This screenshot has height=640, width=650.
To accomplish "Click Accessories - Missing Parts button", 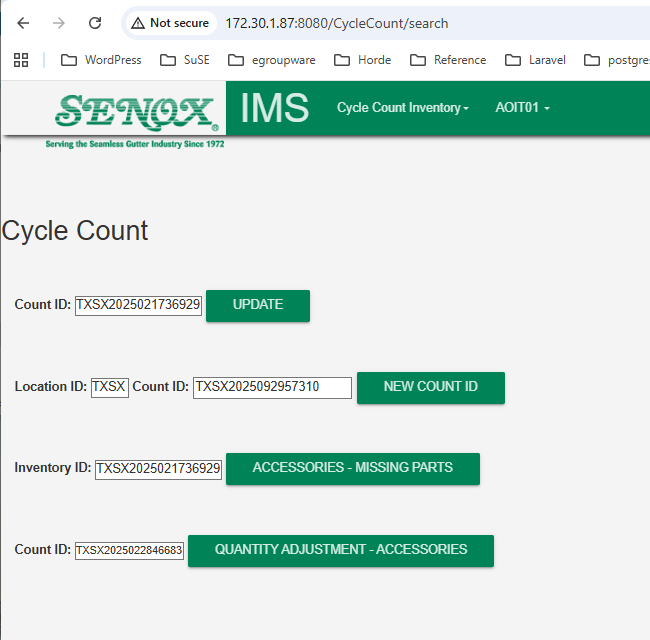I will [352, 468].
